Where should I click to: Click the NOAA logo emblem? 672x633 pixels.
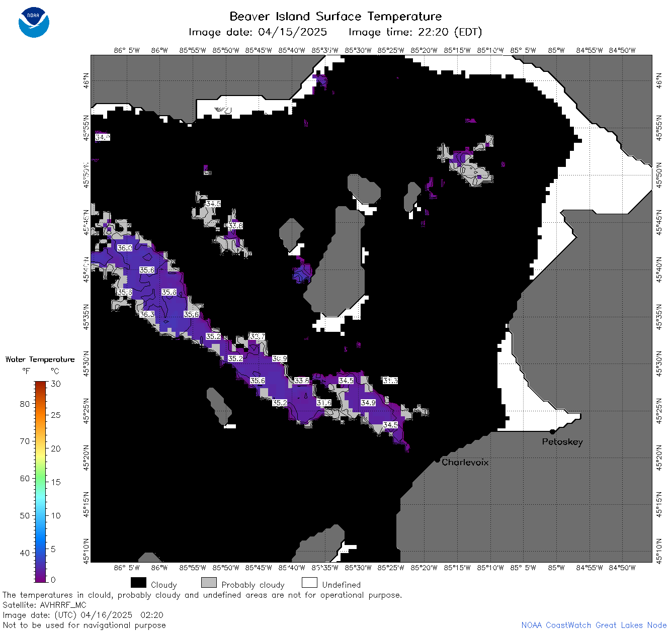pyautogui.click(x=34, y=22)
